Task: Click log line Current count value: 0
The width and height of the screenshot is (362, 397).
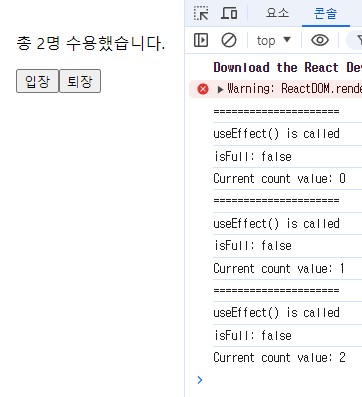Action: 279,179
